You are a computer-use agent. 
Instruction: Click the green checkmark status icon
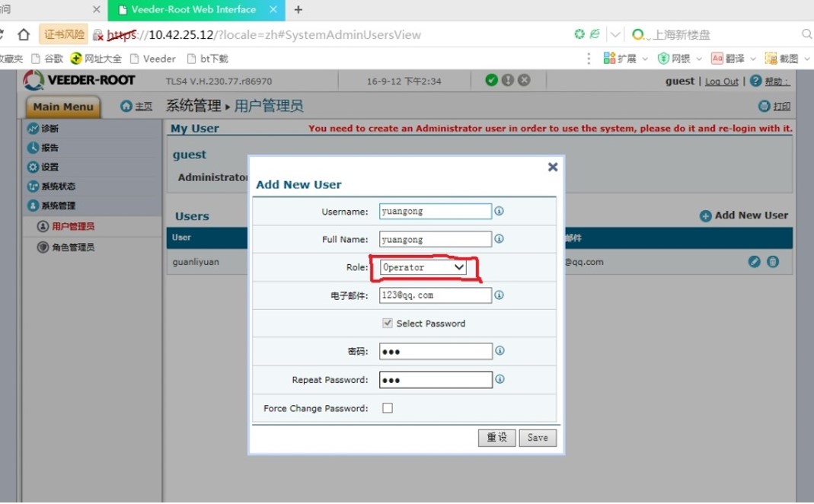491,81
